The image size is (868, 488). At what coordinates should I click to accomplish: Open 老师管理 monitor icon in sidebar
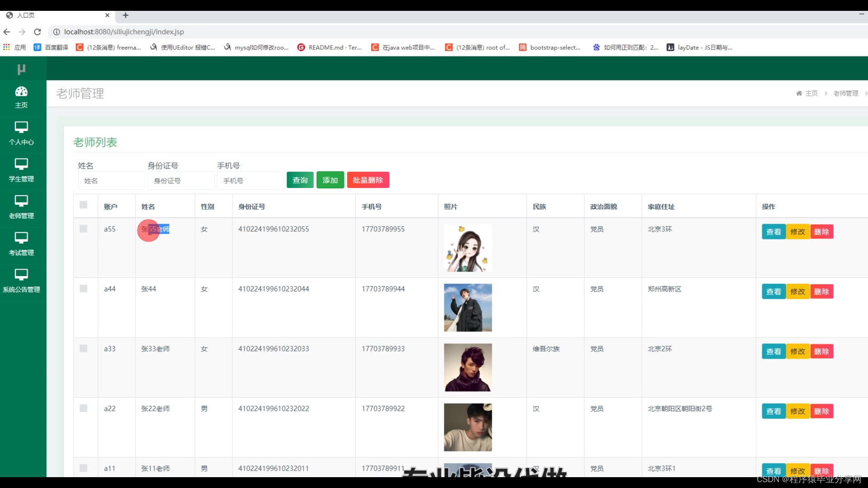click(x=21, y=201)
